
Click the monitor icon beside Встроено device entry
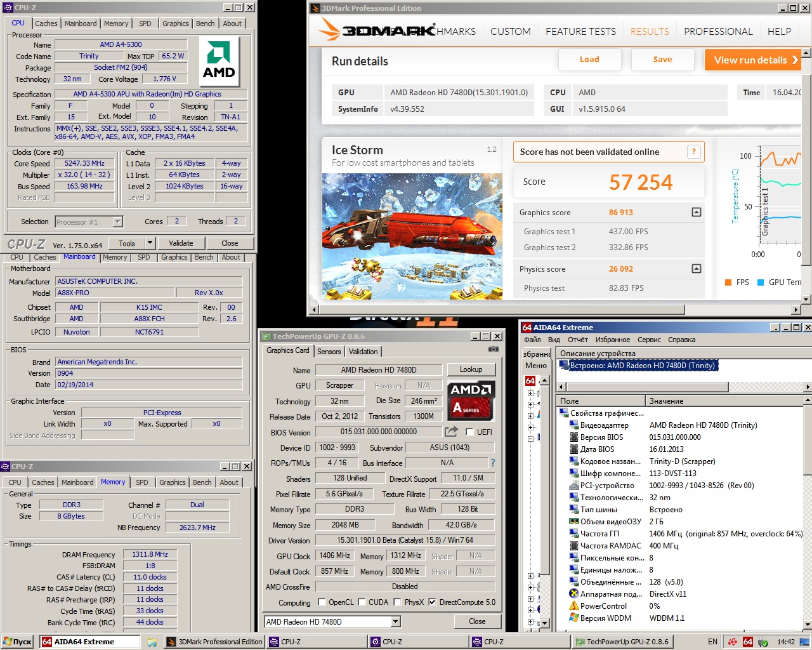pyautogui.click(x=564, y=365)
